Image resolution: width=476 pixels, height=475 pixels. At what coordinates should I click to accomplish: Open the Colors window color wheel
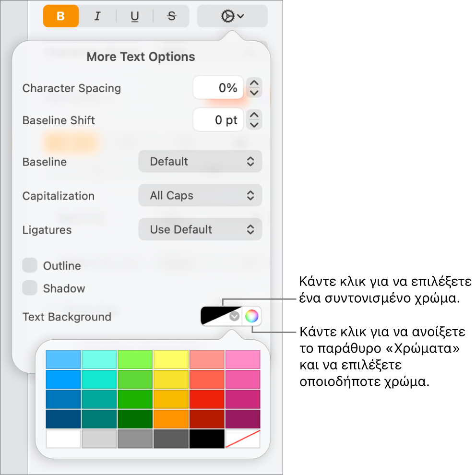click(x=251, y=316)
